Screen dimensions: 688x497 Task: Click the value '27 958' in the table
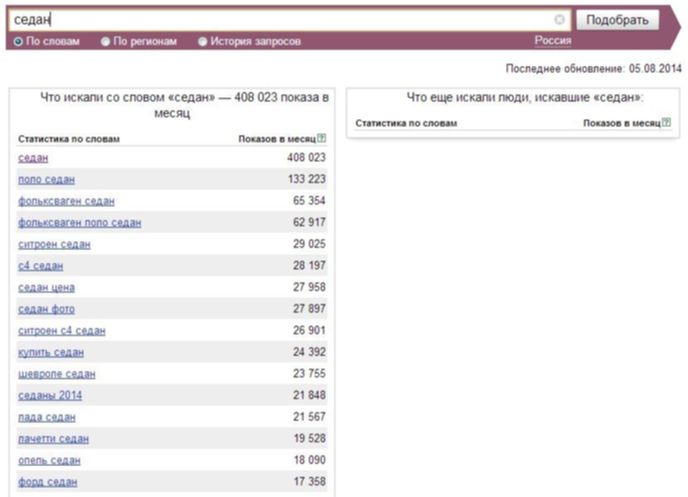click(309, 287)
